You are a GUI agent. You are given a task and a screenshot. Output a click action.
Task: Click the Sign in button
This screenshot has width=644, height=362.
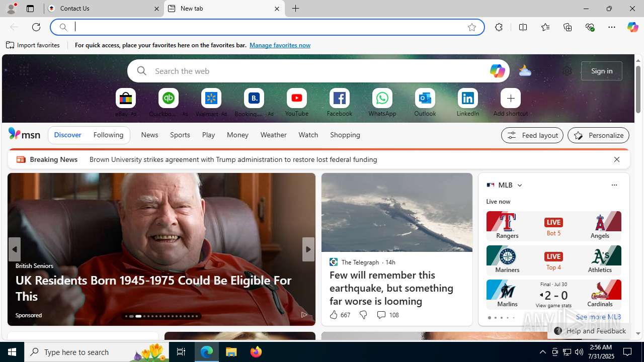click(x=602, y=71)
